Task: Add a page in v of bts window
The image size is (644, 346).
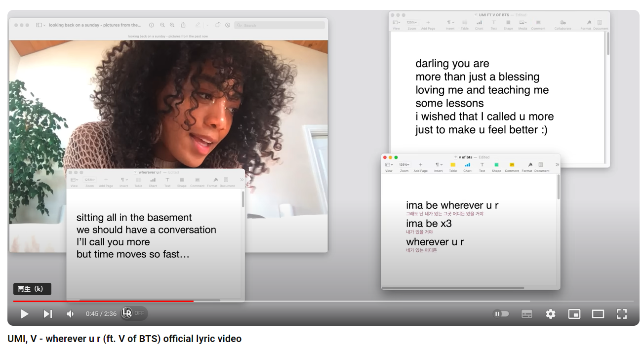Action: 421,167
